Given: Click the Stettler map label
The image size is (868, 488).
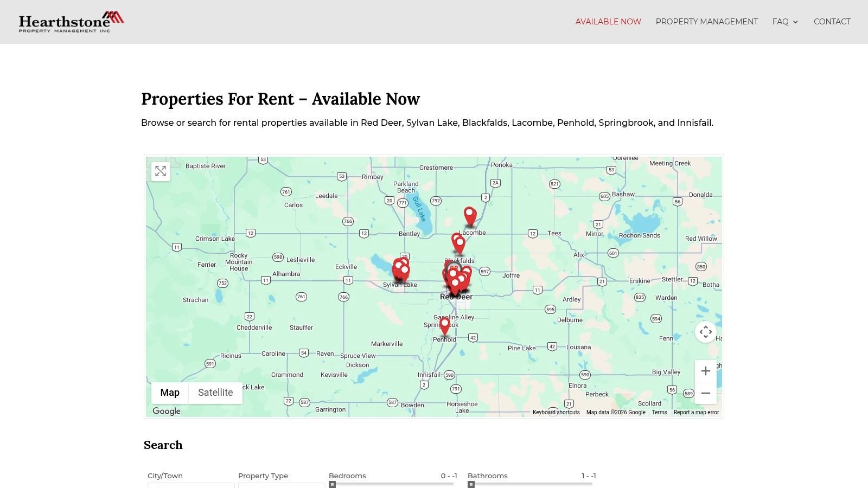Looking at the screenshot, I should pos(672,279).
